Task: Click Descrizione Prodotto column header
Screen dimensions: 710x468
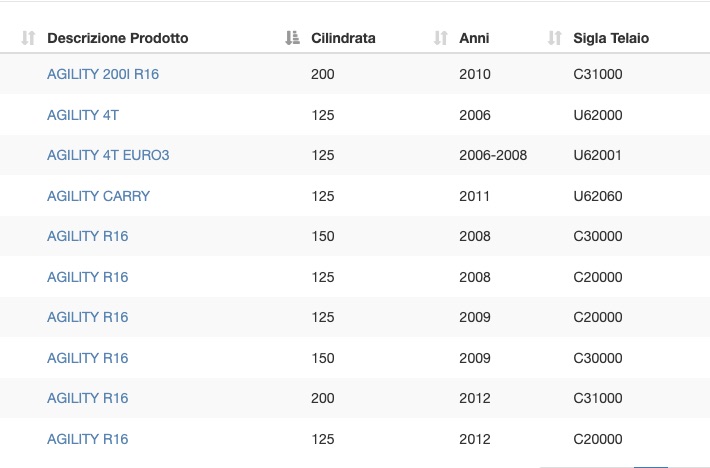Action: pos(118,38)
